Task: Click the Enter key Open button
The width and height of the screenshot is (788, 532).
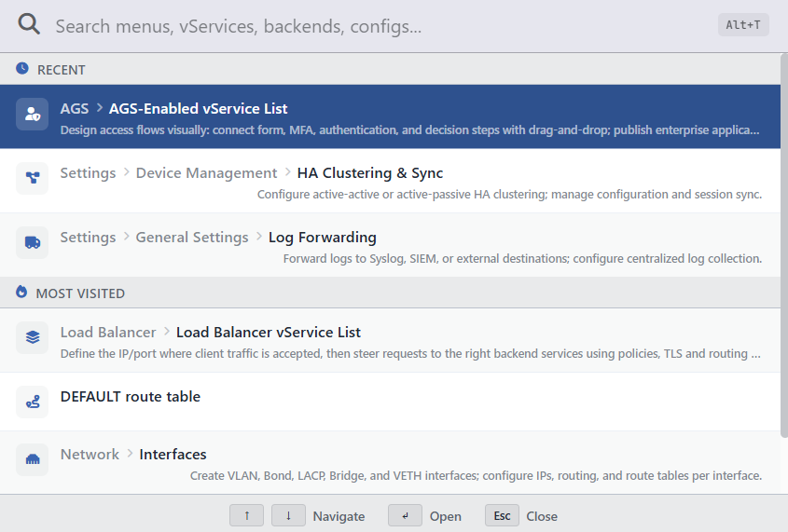Action: pyautogui.click(x=405, y=515)
